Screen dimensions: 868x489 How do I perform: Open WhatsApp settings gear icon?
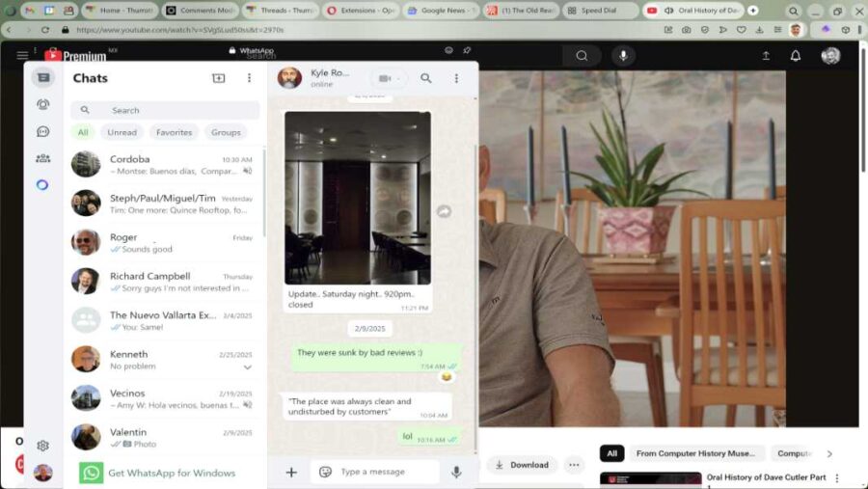[x=42, y=446]
